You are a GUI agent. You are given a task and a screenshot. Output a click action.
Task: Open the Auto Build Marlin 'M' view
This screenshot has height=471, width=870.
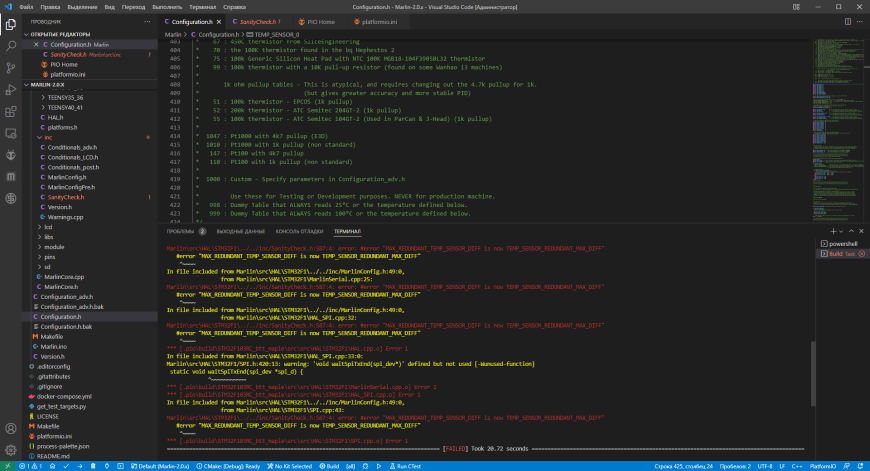[11, 176]
